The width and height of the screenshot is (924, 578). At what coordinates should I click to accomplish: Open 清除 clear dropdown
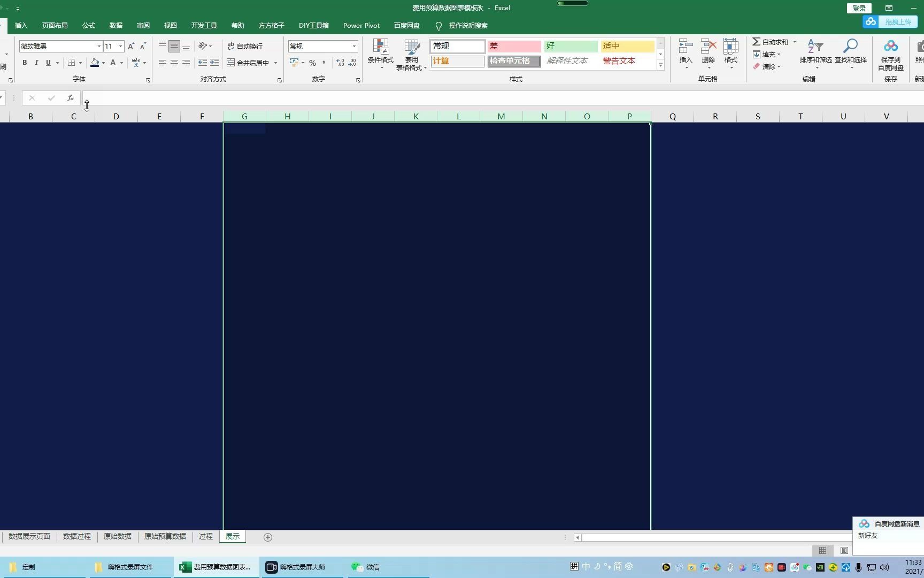click(x=766, y=67)
